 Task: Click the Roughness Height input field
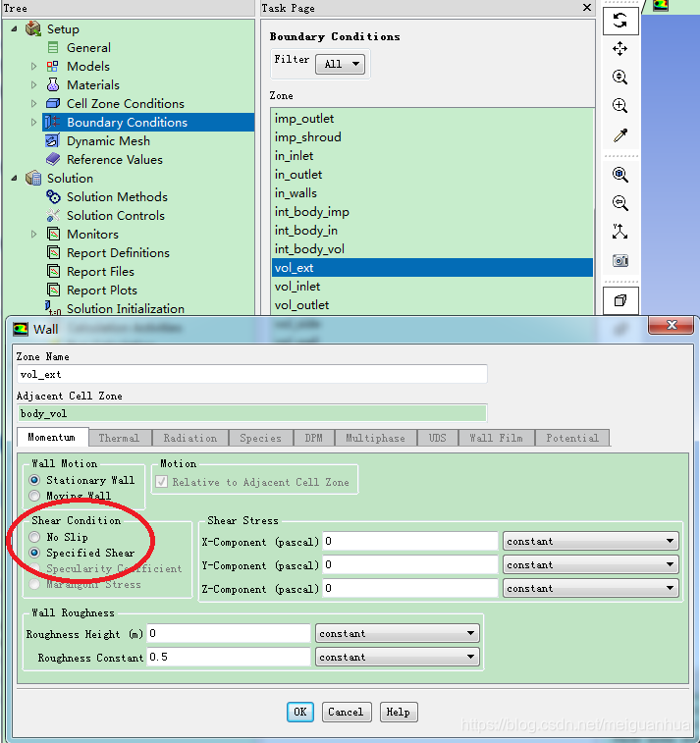pyautogui.click(x=229, y=633)
